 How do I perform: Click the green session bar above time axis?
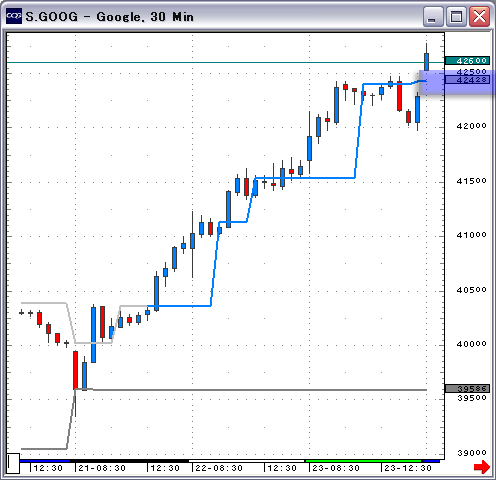click(364, 461)
